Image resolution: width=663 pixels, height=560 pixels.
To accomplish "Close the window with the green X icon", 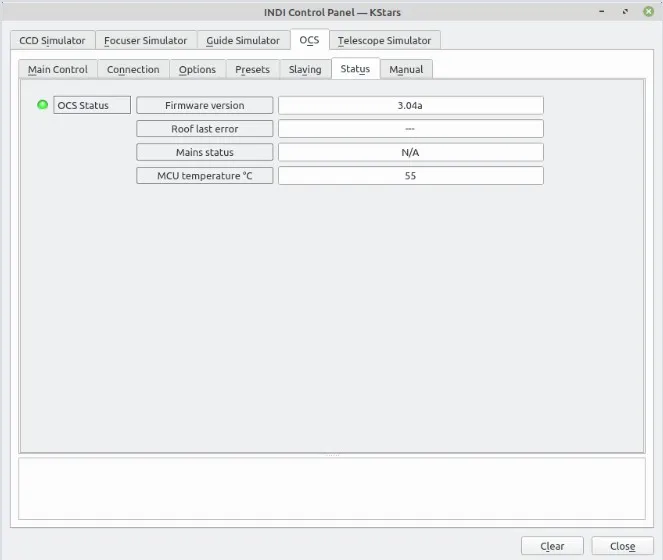I will [649, 11].
